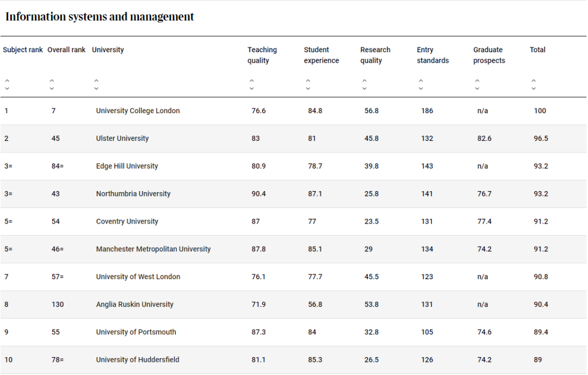Sort Graduate prospects descending with down arrow

(x=477, y=89)
